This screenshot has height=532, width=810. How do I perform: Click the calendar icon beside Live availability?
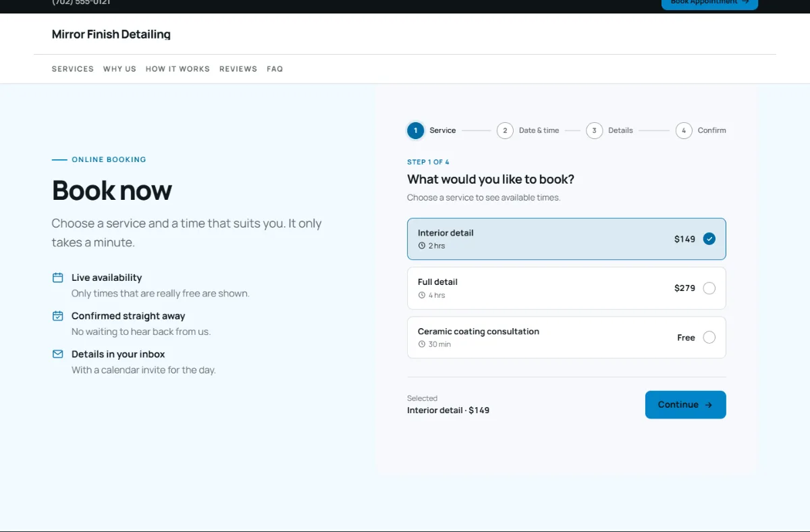coord(58,277)
